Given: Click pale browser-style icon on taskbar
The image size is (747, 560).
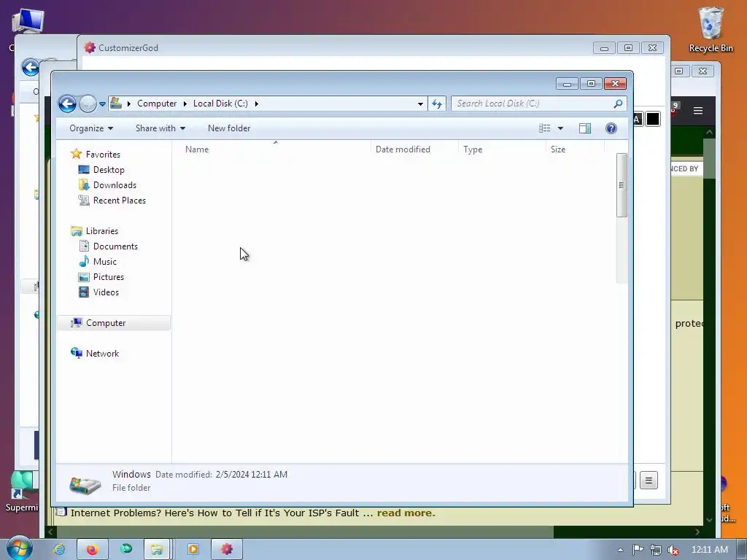Looking at the screenshot, I should point(125,549).
